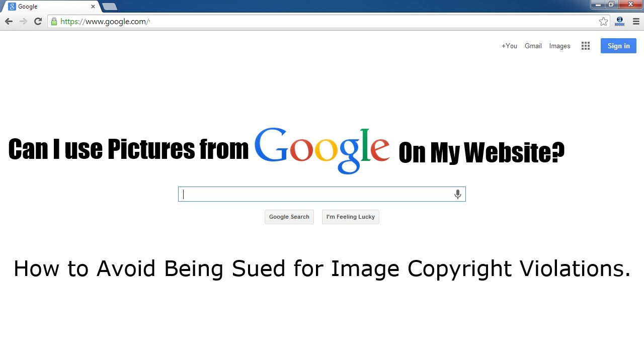Click the Google Search button
This screenshot has width=644, height=362.
289,217
